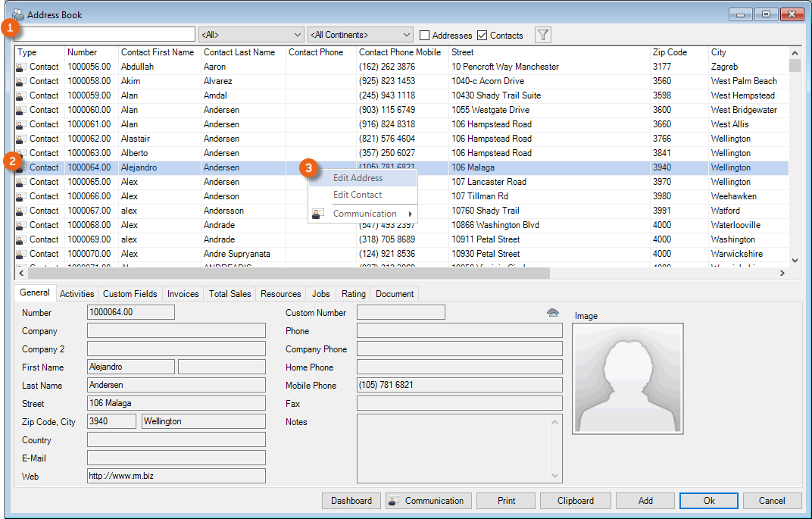Screen dimensions: 812x519
Task: Expand the Communication submenu in context menu
Action: [365, 214]
